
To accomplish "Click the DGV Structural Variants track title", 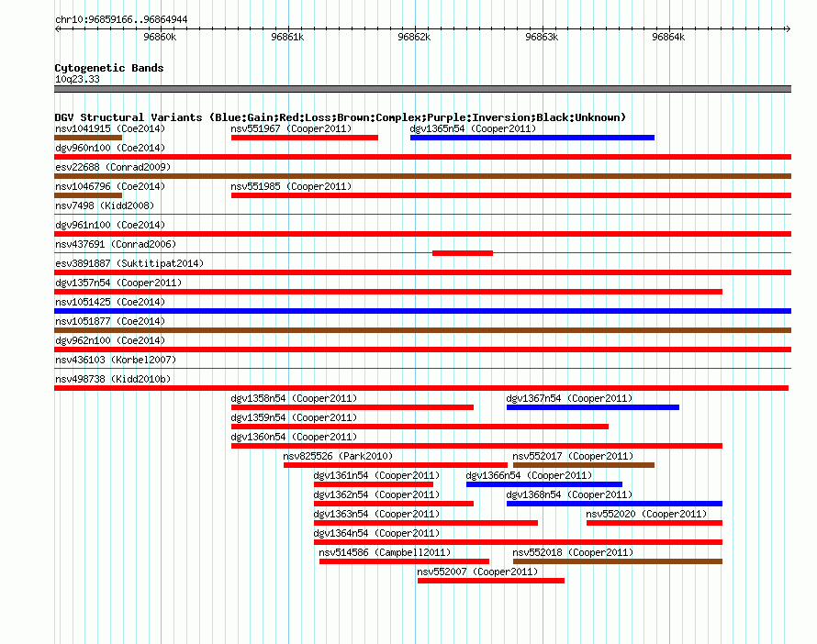I will [x=340, y=117].
